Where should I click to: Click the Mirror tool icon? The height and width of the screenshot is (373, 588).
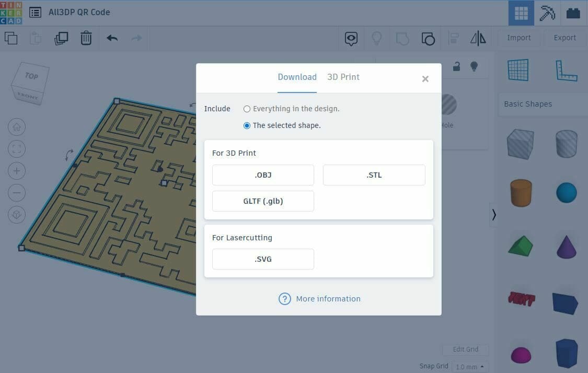478,38
